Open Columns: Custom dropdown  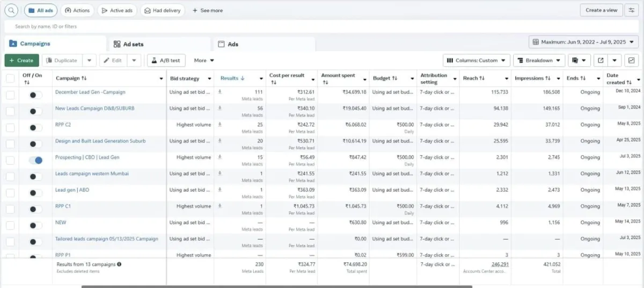476,61
